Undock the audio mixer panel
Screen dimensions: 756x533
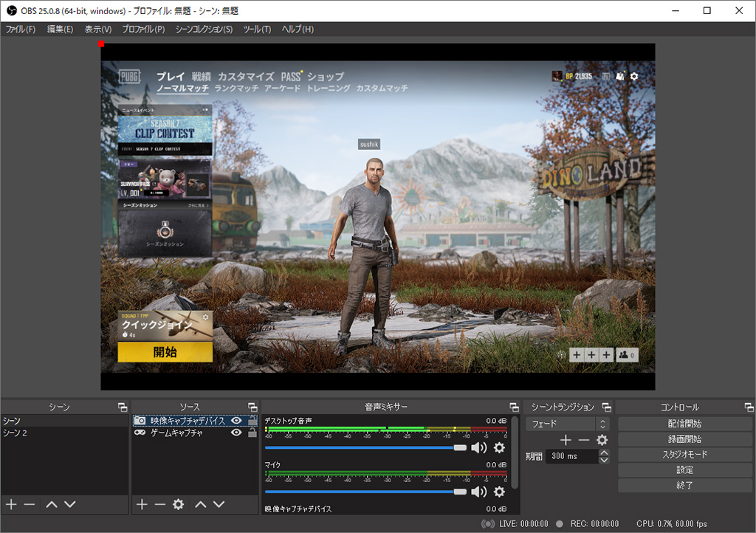point(513,408)
